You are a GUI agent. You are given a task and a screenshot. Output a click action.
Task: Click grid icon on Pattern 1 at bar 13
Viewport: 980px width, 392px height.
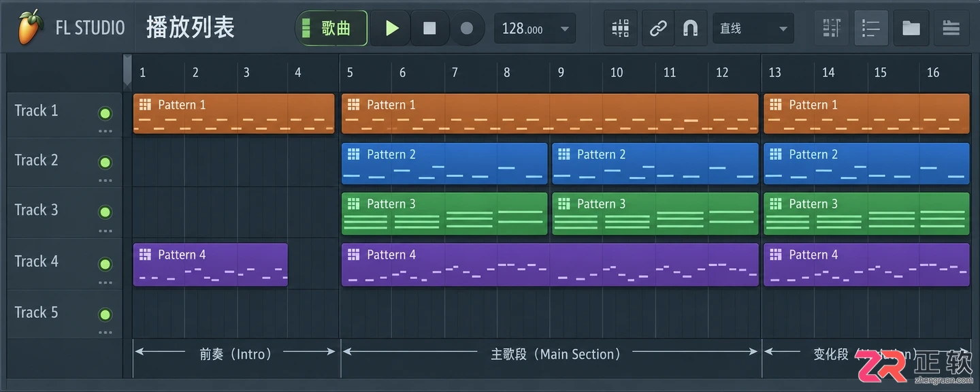(x=775, y=104)
